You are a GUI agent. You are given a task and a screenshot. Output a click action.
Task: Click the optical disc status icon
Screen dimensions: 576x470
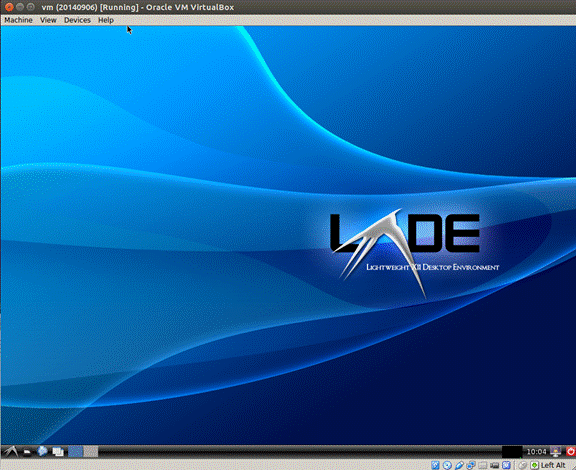click(447, 465)
